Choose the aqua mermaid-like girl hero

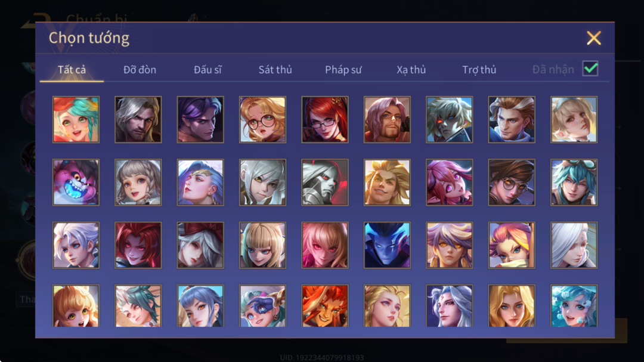(x=574, y=306)
